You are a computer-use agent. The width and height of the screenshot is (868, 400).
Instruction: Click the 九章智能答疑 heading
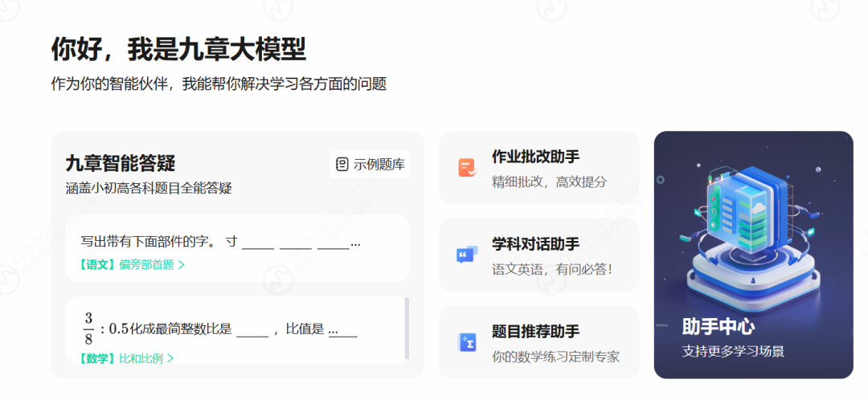pos(121,164)
